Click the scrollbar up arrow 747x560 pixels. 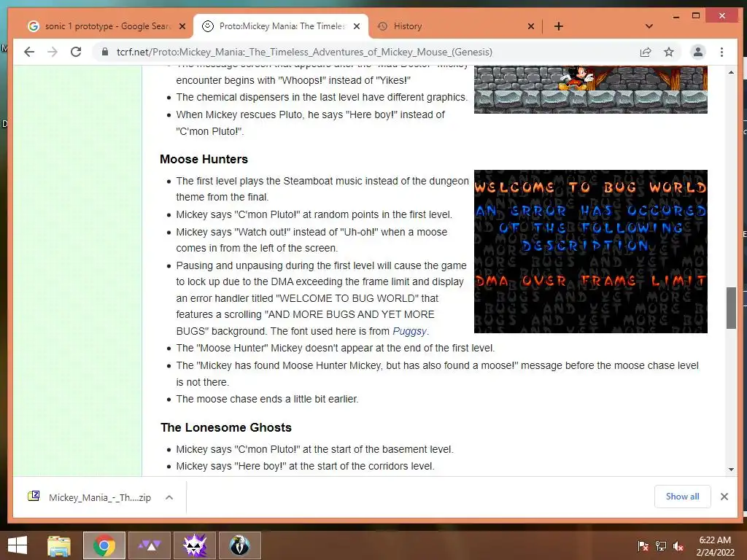click(x=731, y=72)
